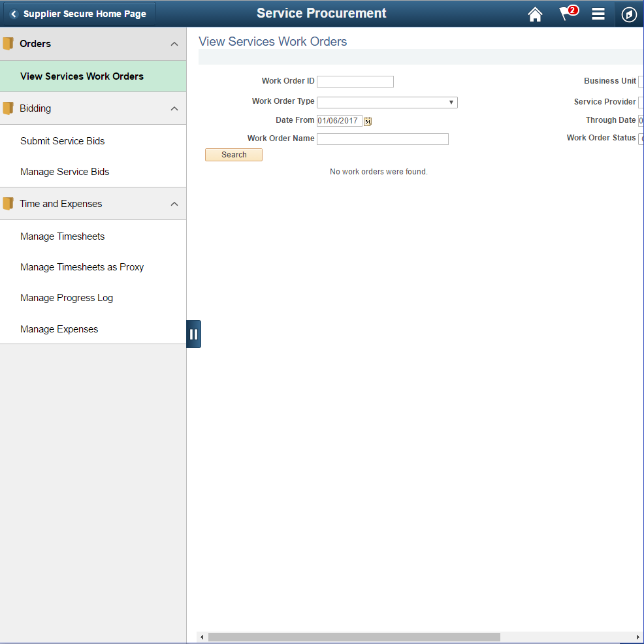Open the NavBar compass icon
This screenshot has width=644, height=644.
point(629,14)
